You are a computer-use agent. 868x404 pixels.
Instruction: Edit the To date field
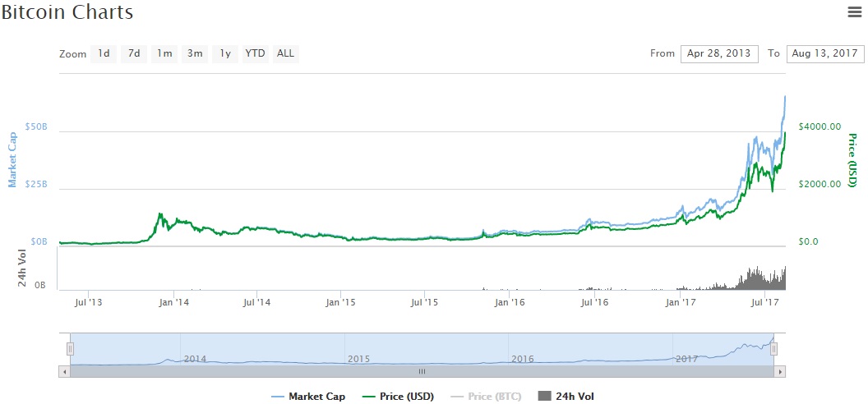(824, 53)
